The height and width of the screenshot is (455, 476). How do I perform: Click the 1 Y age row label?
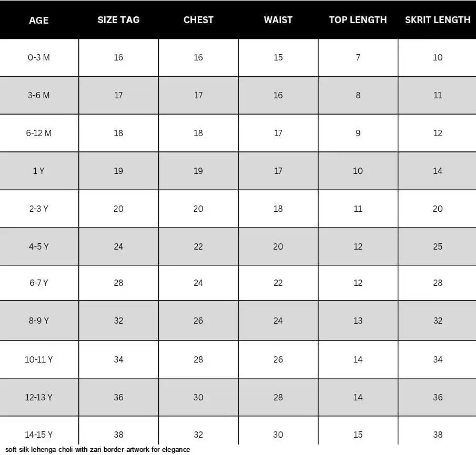point(39,171)
